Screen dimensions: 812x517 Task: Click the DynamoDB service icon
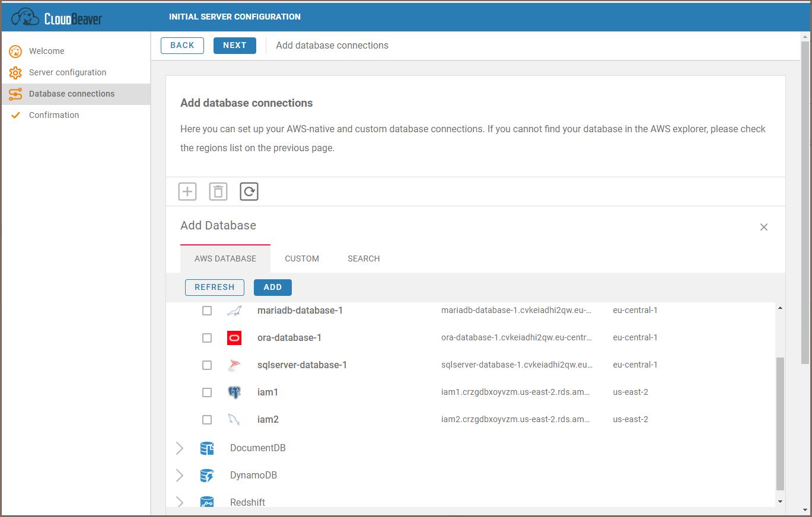click(x=207, y=475)
